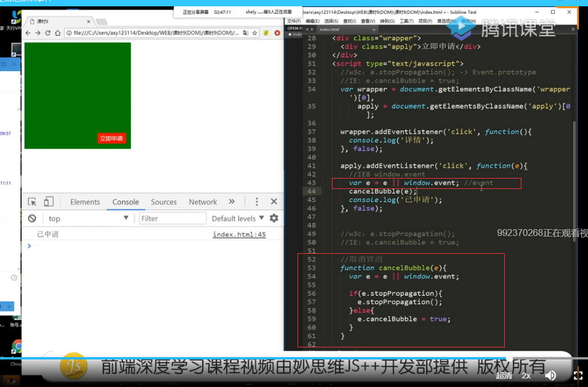Open the top context dropdown in console
588x387 pixels.
tap(88, 218)
